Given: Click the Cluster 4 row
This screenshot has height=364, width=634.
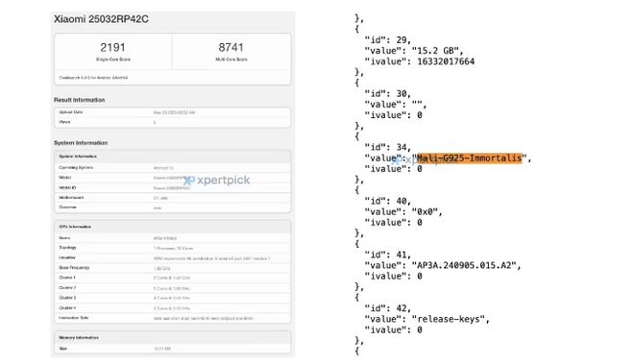Looking at the screenshot, I should [x=173, y=307].
